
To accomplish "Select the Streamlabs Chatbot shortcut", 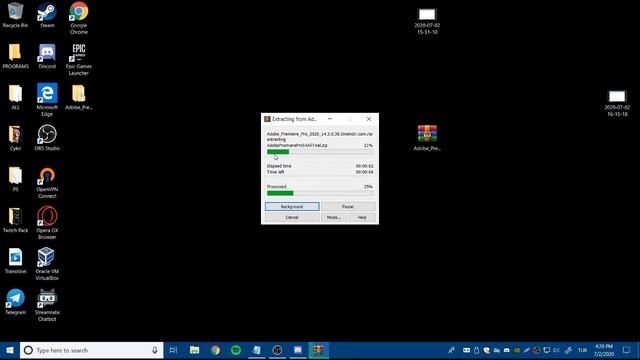I will (47, 305).
